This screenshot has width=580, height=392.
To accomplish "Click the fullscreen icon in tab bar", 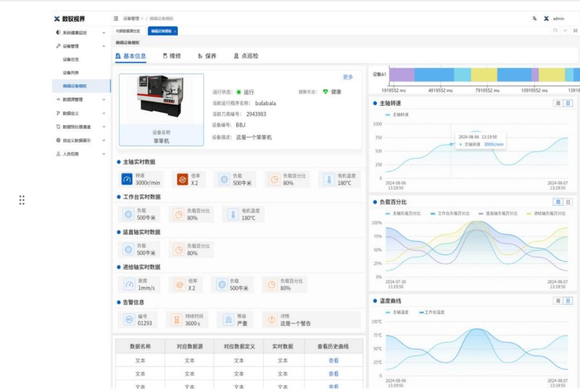I will point(575,31).
